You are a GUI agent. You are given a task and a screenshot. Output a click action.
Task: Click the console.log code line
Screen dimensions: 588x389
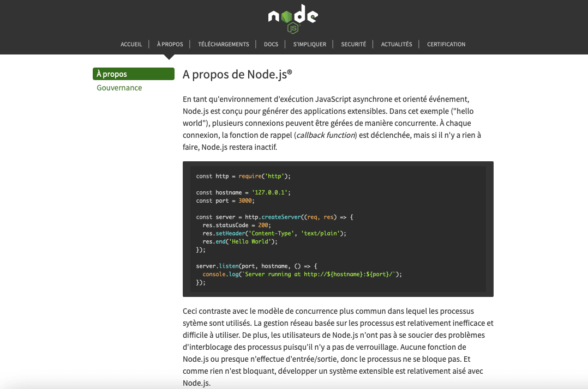pyautogui.click(x=302, y=275)
